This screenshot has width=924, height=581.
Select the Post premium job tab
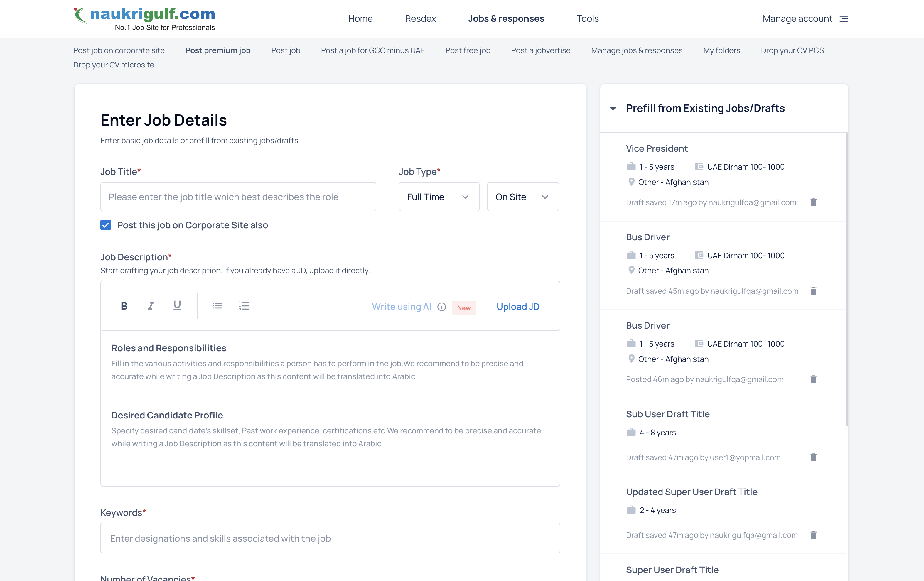218,50
